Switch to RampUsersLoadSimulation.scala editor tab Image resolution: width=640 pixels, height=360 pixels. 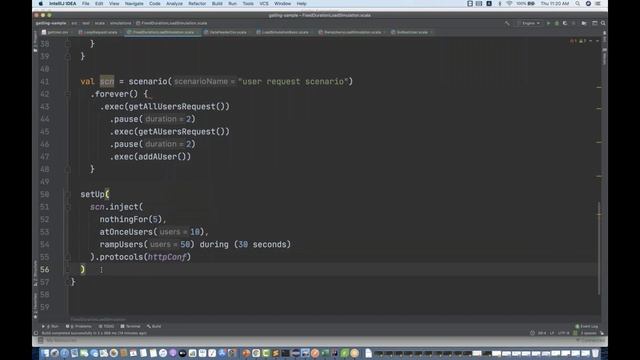pyautogui.click(x=352, y=32)
